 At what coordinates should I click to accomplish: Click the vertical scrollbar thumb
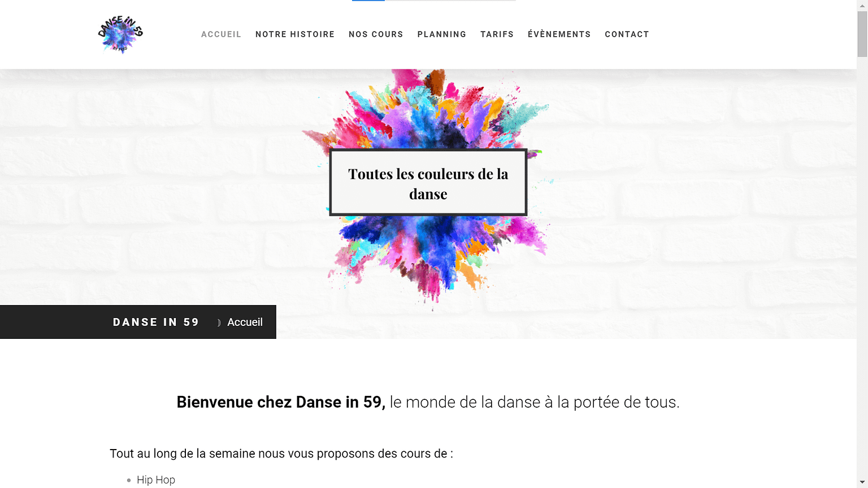(x=862, y=34)
